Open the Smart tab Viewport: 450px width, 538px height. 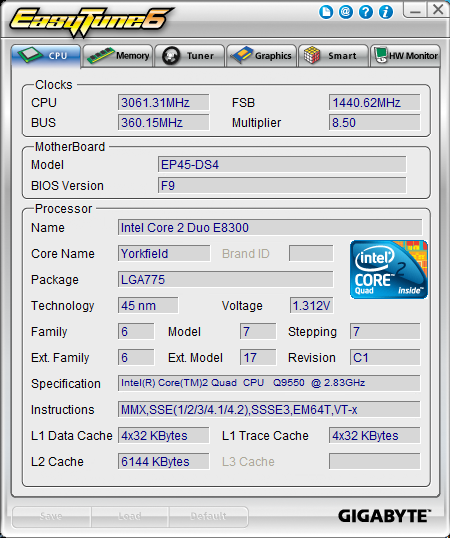[333, 56]
